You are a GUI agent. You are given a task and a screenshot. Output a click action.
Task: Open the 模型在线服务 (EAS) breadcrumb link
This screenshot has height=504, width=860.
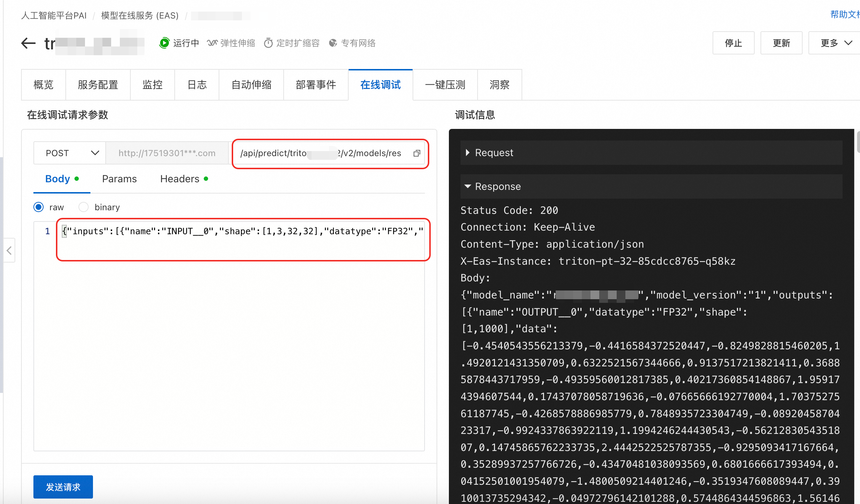tap(139, 16)
